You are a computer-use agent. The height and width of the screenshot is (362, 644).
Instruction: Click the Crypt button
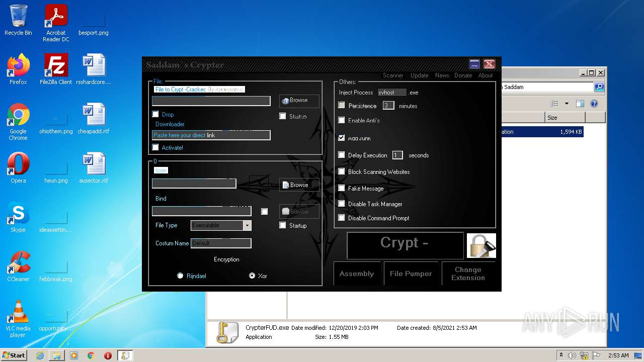pyautogui.click(x=405, y=245)
